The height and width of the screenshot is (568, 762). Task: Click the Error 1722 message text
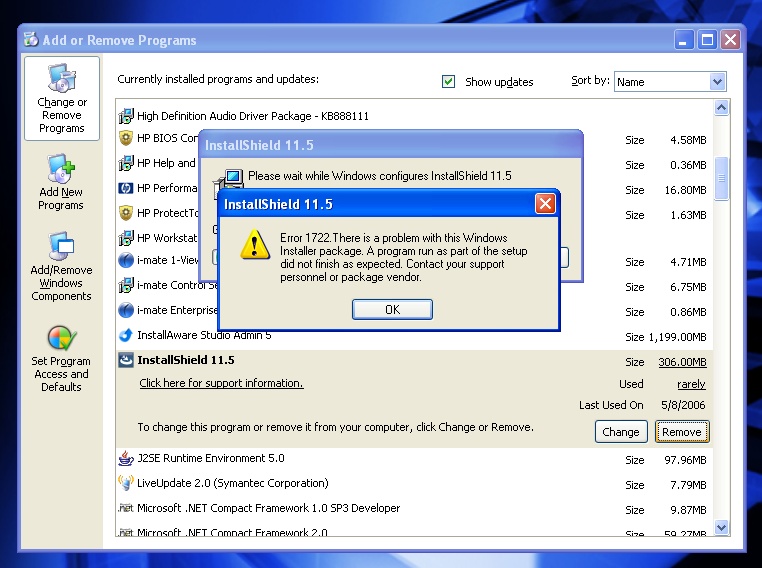click(403, 258)
